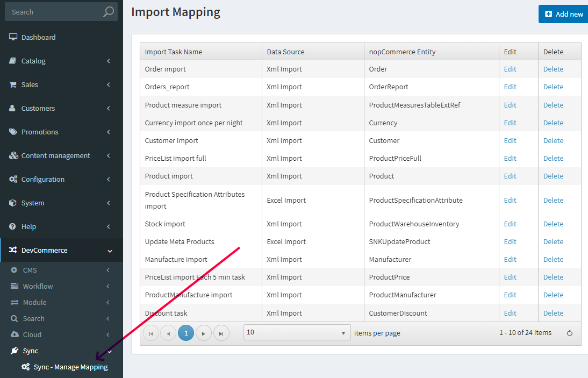Click the Dashboard monitor icon
The width and height of the screenshot is (588, 378).
tap(13, 37)
